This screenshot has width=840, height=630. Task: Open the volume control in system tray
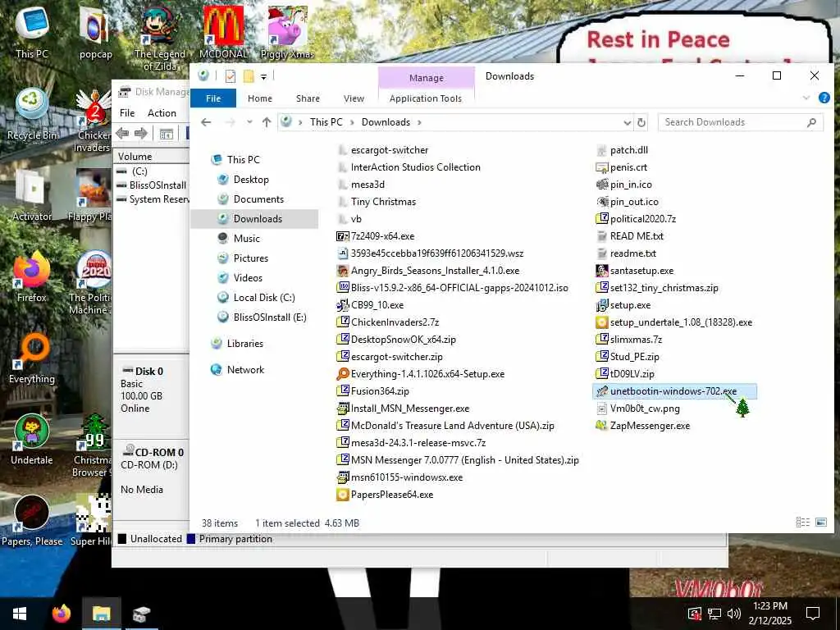point(734,614)
